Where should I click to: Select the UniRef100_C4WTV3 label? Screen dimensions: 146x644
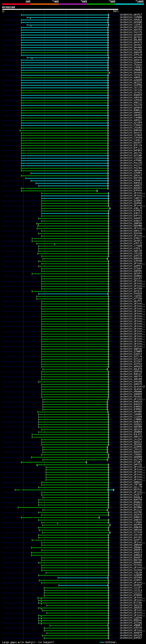click(131, 198)
